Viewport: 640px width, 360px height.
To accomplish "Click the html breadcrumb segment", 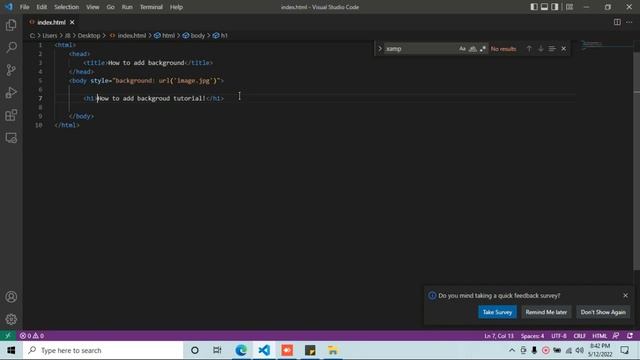I will [x=164, y=36].
